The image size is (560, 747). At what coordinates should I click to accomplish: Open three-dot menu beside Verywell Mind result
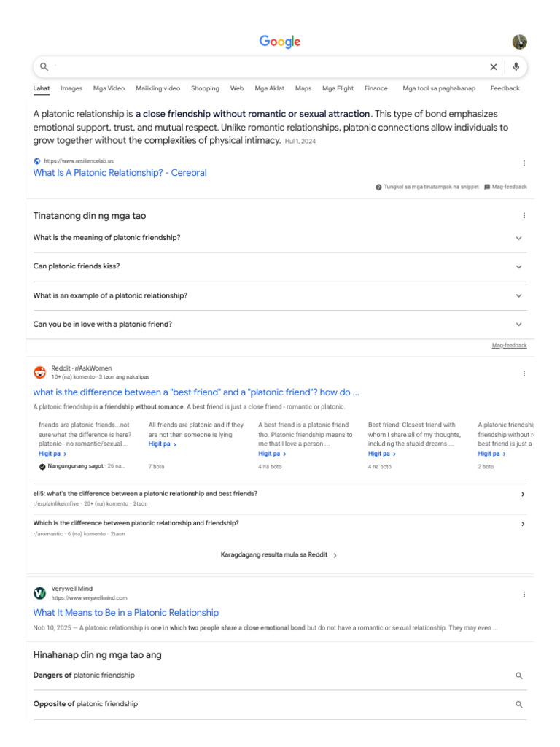pos(524,595)
